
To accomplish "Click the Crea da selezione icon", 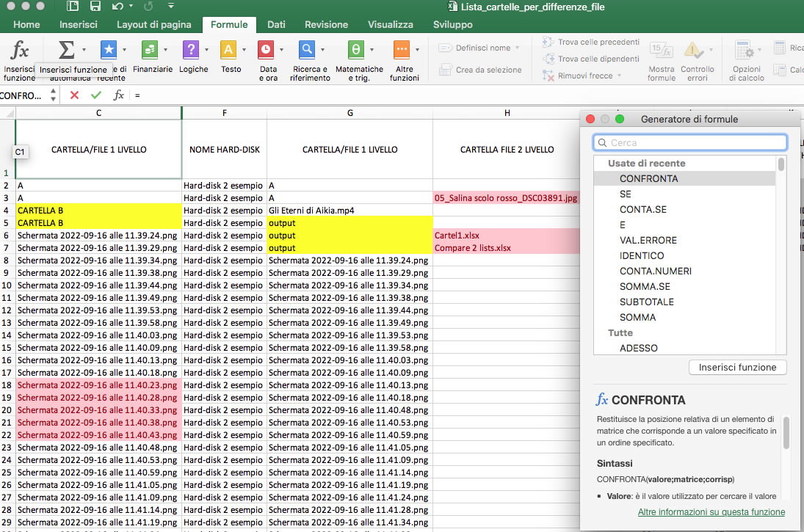I will coord(446,70).
